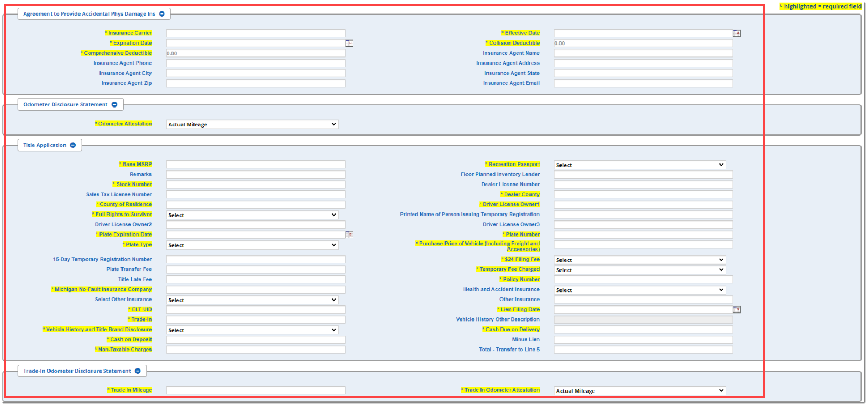Click the Title Late Fee field

(x=255, y=280)
